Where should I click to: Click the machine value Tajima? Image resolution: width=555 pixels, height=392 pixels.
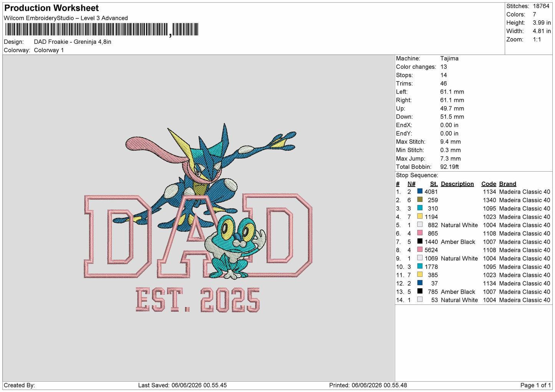click(x=449, y=58)
